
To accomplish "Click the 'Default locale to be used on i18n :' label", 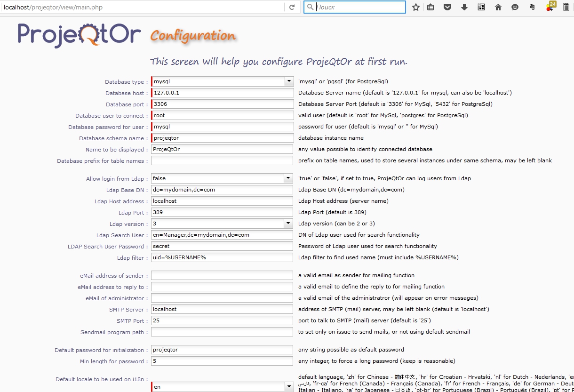I will (102, 379).
